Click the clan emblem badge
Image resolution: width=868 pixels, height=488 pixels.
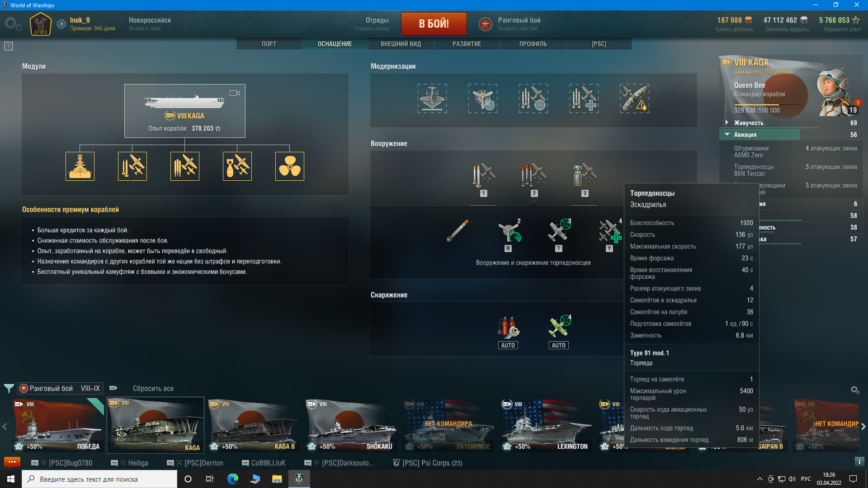point(41,24)
